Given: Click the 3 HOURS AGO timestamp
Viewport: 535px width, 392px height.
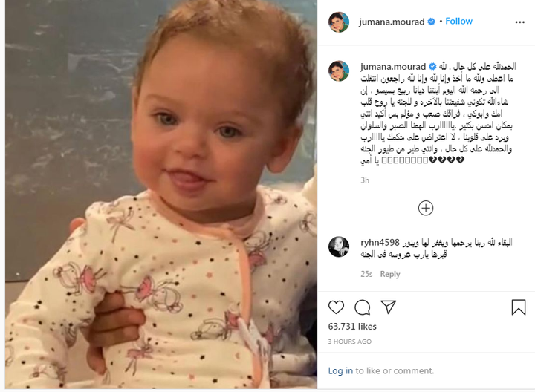Looking at the screenshot, I should pyautogui.click(x=350, y=342).
